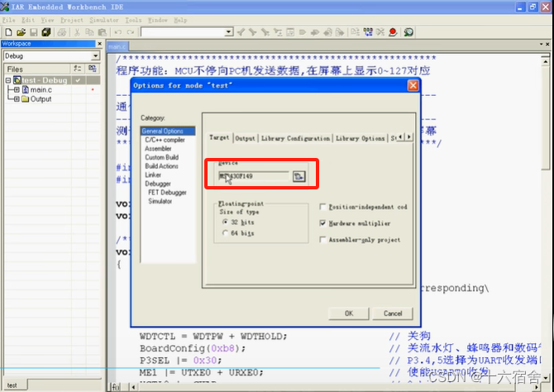This screenshot has height=392, width=554.
Task: Select the main.c editor tab
Action: [117, 46]
